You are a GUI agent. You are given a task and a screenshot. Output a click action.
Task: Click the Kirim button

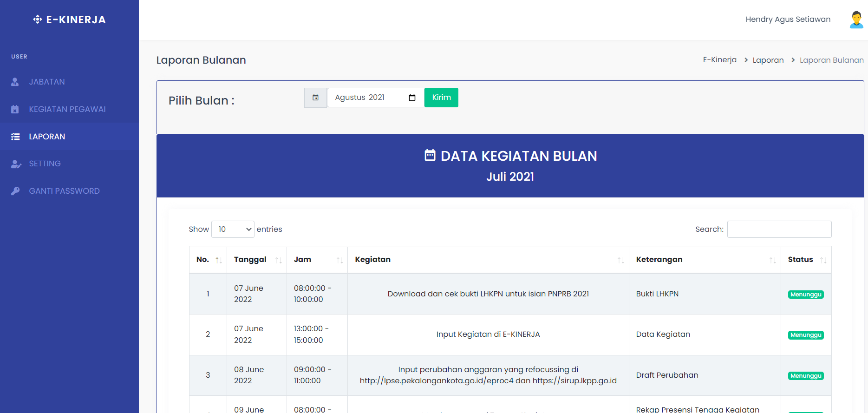441,98
